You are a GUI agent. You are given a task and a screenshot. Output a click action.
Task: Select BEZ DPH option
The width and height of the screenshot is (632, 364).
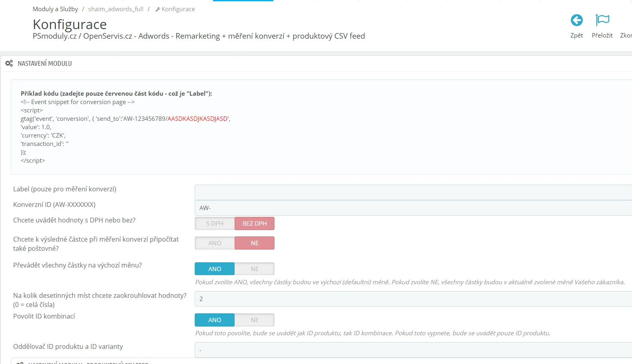point(255,224)
